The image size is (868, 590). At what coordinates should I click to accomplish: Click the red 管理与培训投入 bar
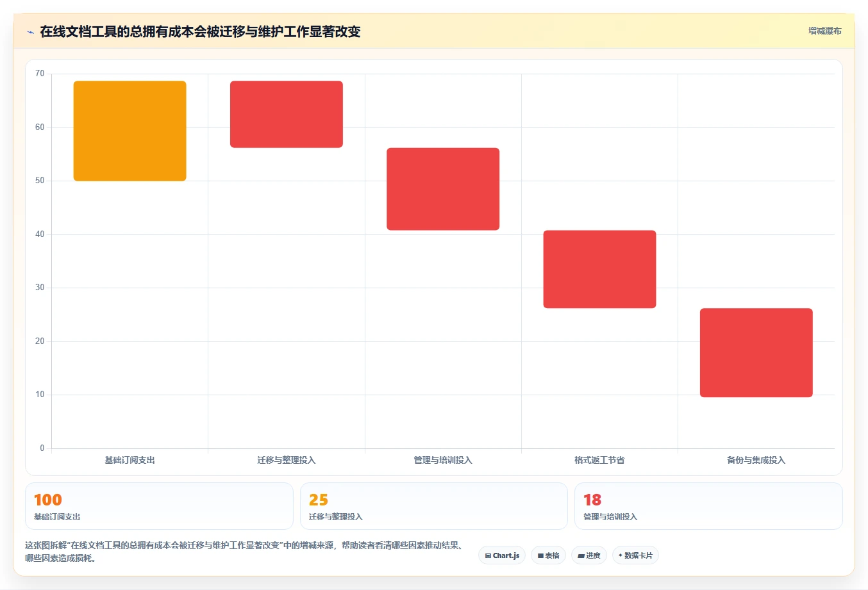click(x=443, y=189)
